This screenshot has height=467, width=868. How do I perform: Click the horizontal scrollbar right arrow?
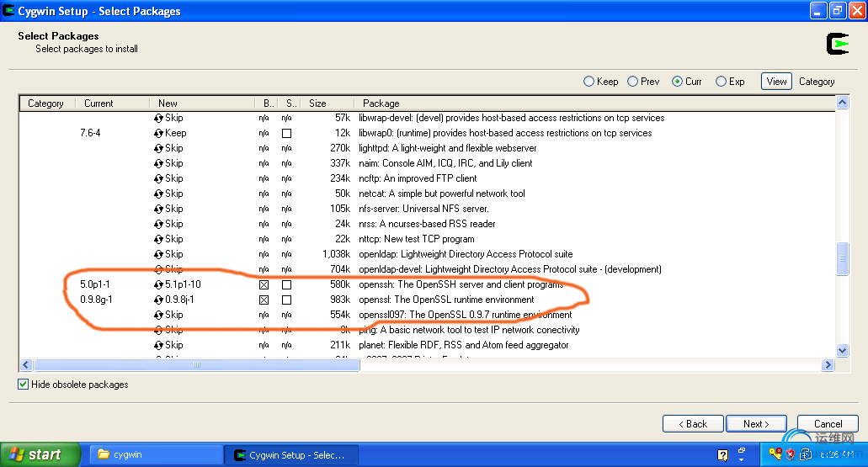828,364
